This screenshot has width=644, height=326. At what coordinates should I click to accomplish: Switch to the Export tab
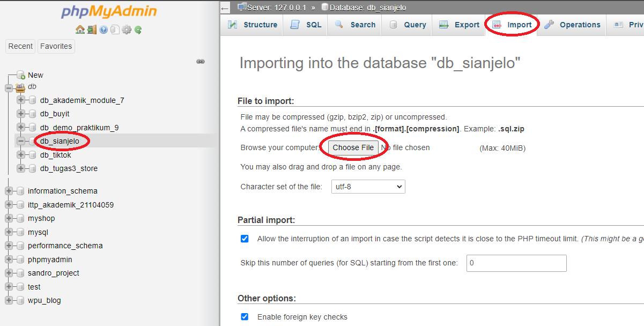[459, 25]
